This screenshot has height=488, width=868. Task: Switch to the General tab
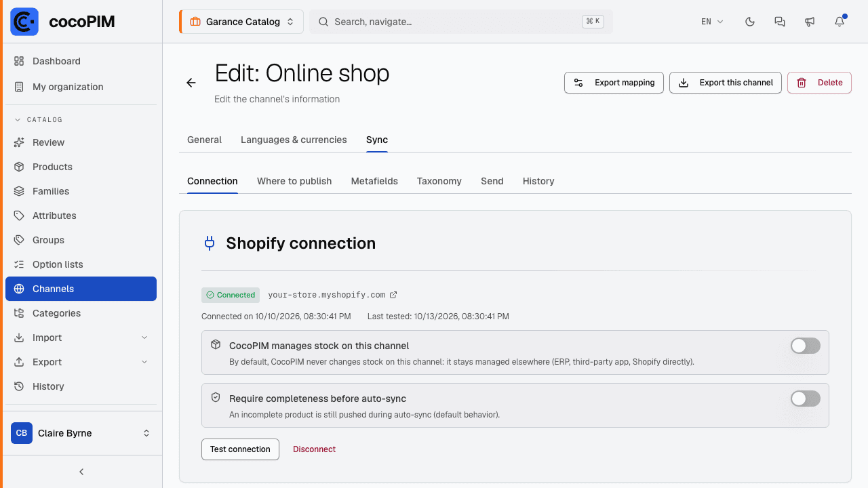click(204, 140)
